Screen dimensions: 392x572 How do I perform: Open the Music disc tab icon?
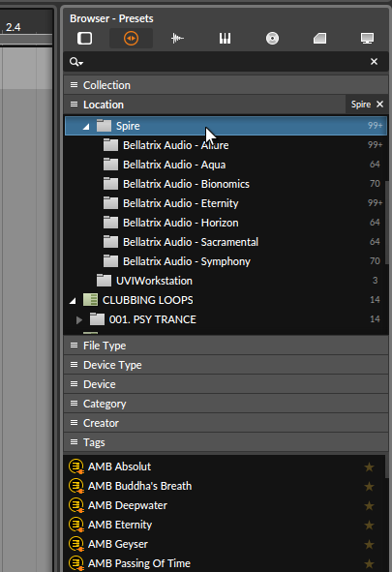pyautogui.click(x=272, y=39)
